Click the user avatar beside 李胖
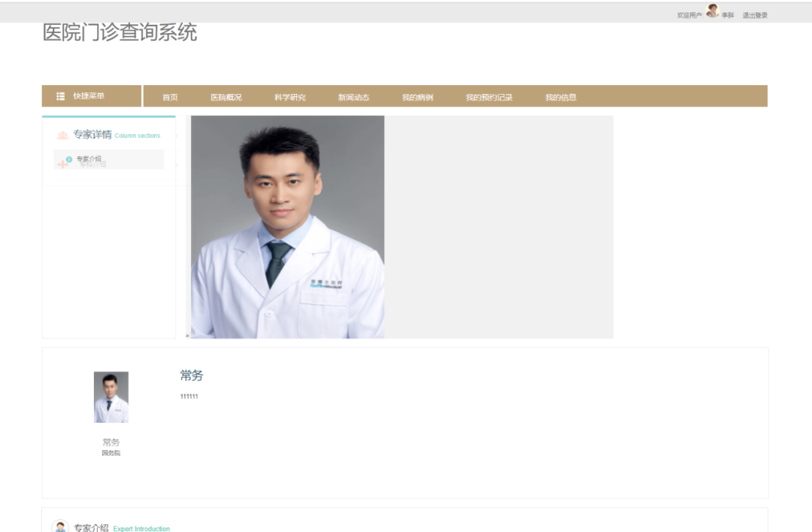Viewport: 812px width, 532px height. pos(713,11)
